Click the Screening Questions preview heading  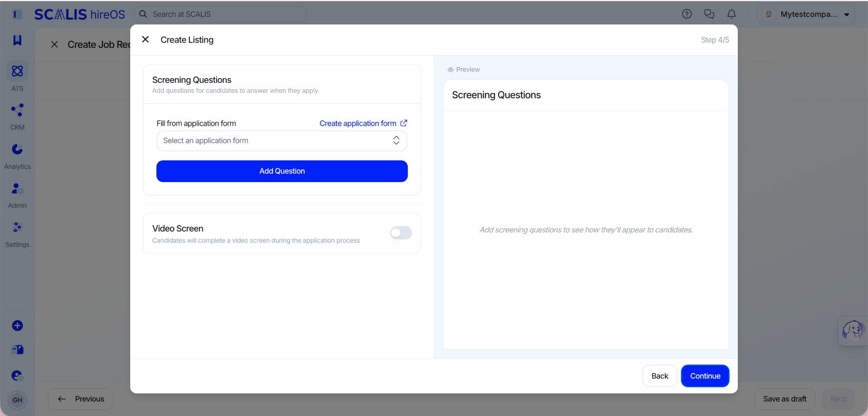click(x=496, y=95)
